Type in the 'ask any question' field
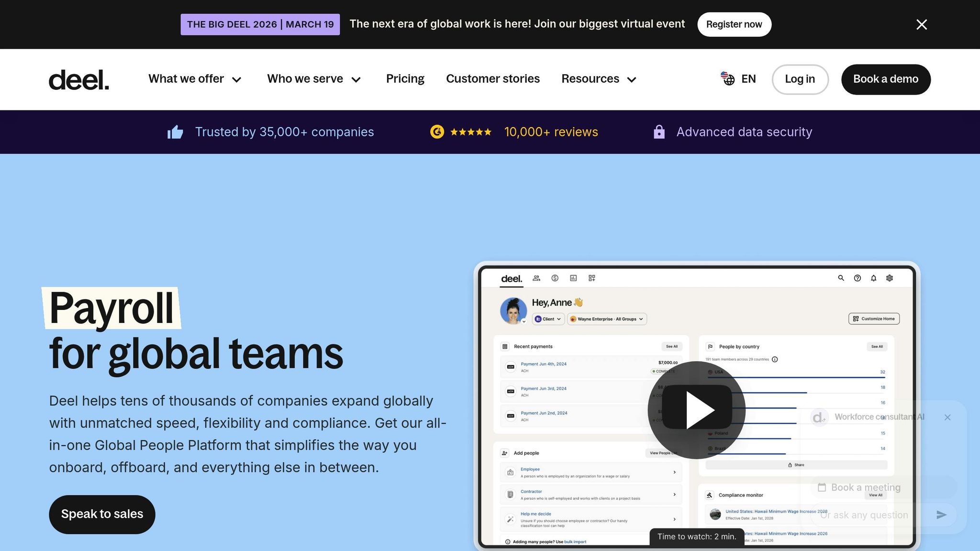This screenshot has width=980, height=551. tap(871, 515)
